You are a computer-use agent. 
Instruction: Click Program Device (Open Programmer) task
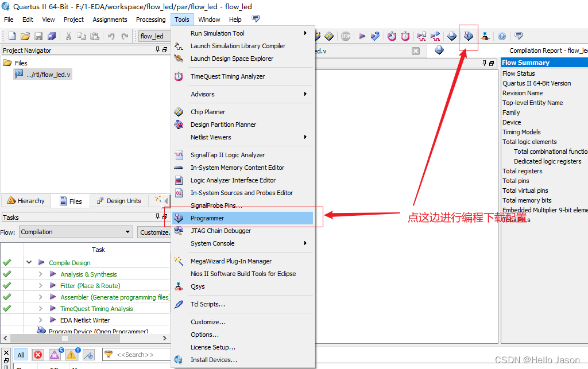pos(98,331)
